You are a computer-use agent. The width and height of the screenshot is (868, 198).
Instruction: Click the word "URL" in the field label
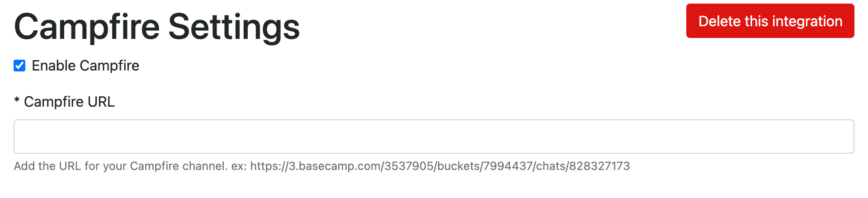(x=101, y=102)
